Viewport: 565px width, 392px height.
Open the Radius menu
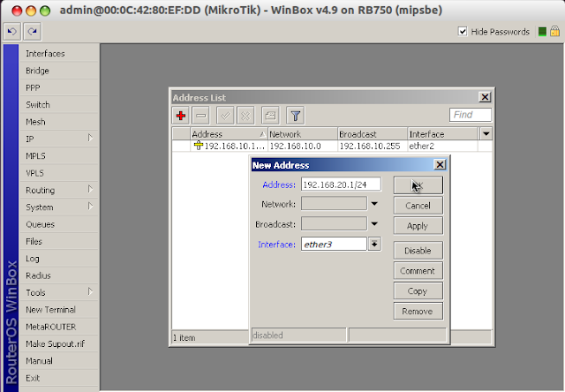59,275
